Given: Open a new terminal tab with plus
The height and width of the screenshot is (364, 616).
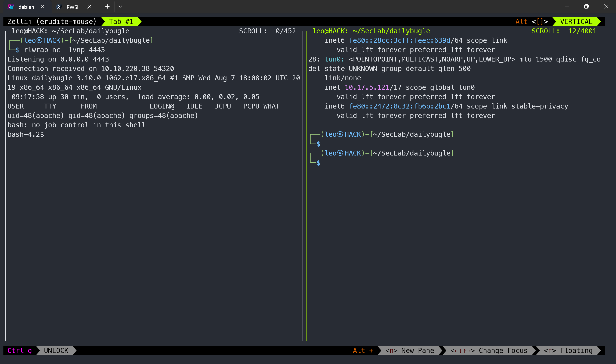Looking at the screenshot, I should click(x=107, y=7).
